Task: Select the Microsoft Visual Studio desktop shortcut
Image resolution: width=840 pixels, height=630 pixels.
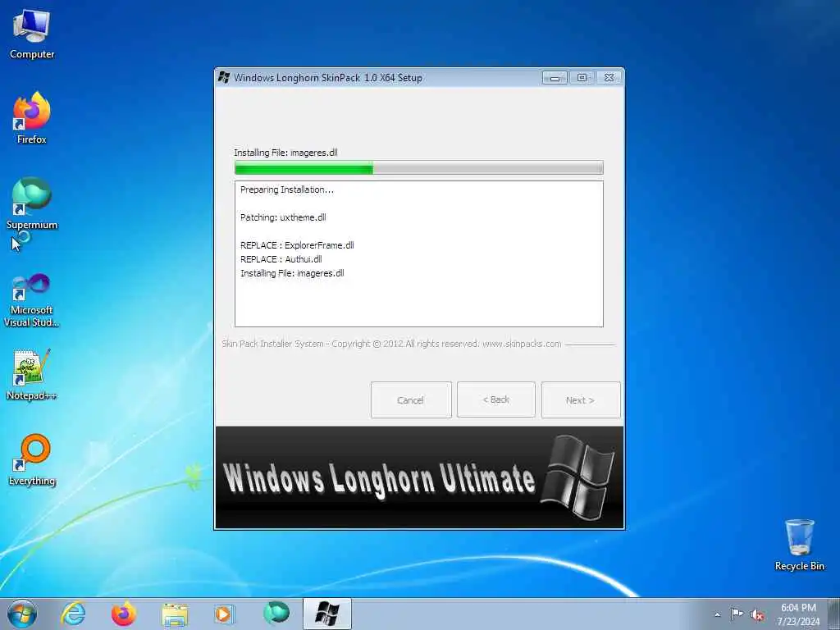Action: point(32,300)
